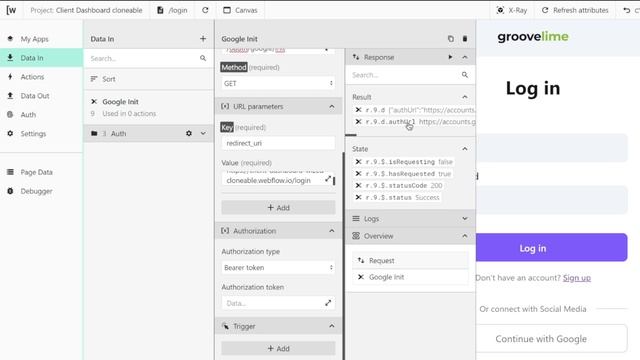
Task: Click the purple Log in button
Action: coord(551,248)
